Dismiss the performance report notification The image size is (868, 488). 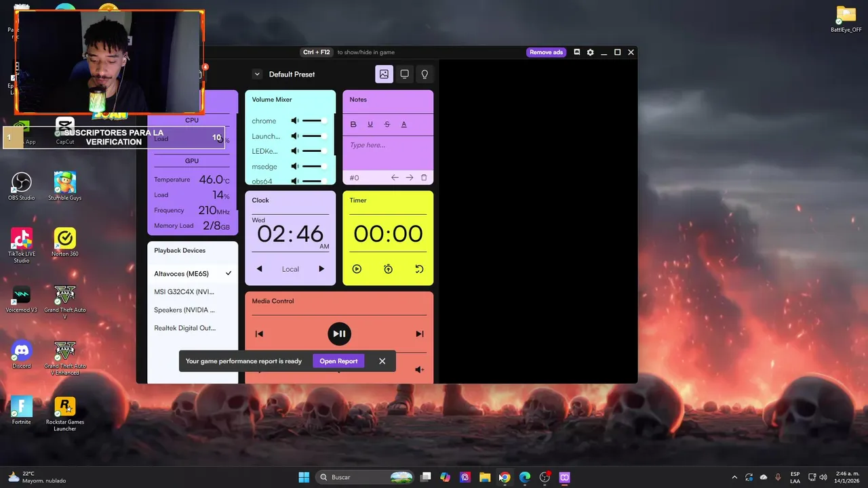click(x=382, y=361)
